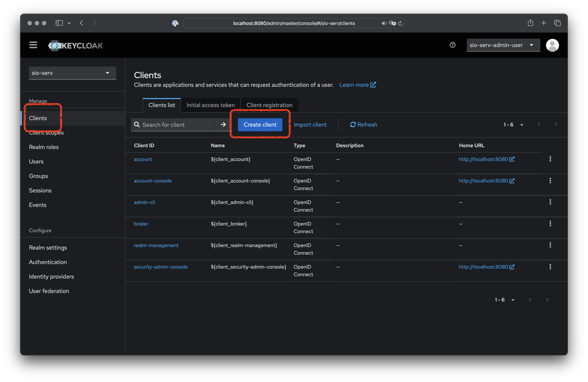Click the three-dot menu icon for broker

(x=550, y=224)
